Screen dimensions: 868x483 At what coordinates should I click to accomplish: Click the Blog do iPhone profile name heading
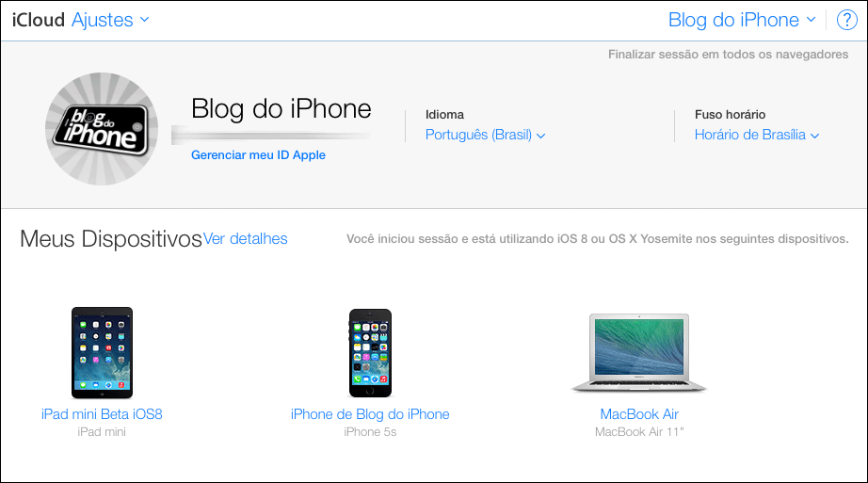click(x=281, y=108)
